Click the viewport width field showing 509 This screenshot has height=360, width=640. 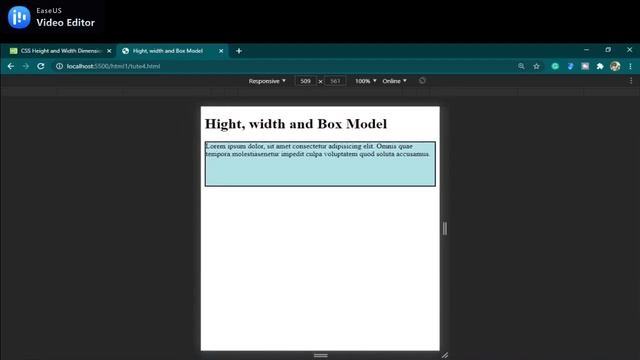point(305,81)
